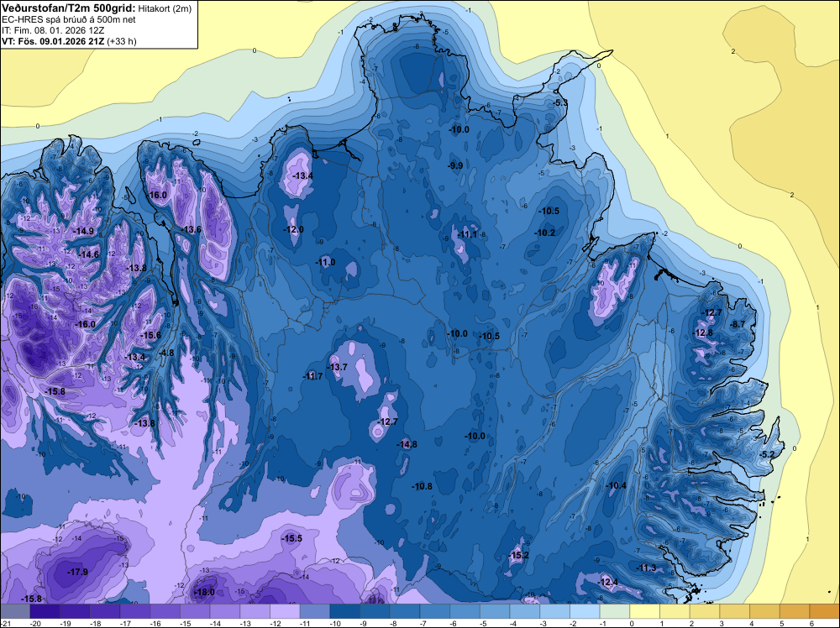The height and width of the screenshot is (628, 840).
Task: Click the -9.9 temperature value
Action: 455,165
